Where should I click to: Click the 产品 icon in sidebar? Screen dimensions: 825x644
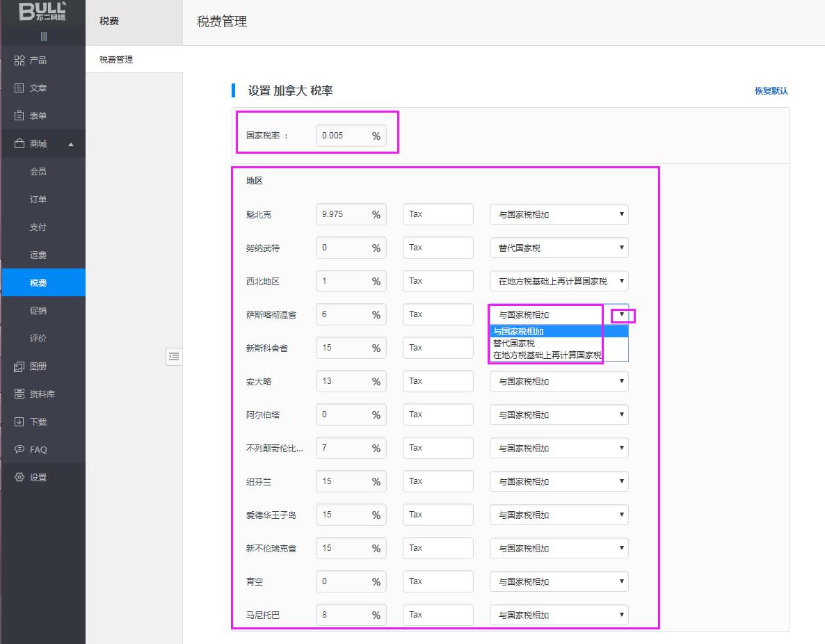19,61
